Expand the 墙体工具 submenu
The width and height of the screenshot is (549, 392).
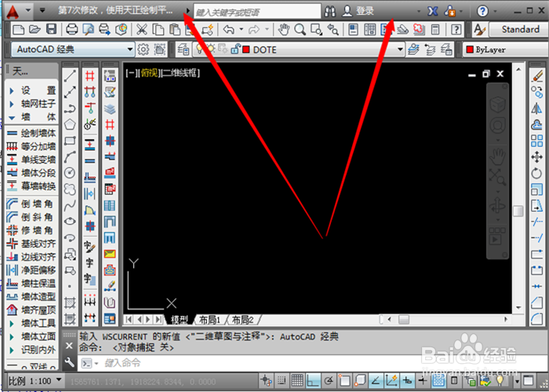click(x=32, y=323)
